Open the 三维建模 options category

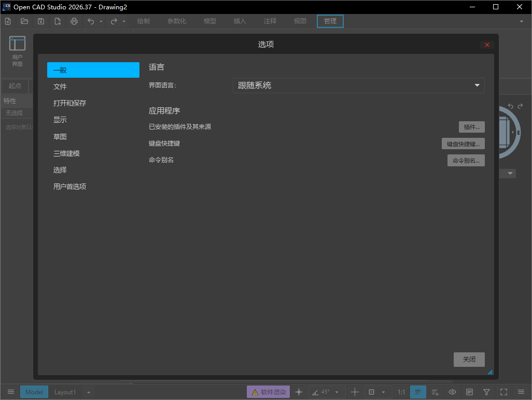[x=93, y=153]
